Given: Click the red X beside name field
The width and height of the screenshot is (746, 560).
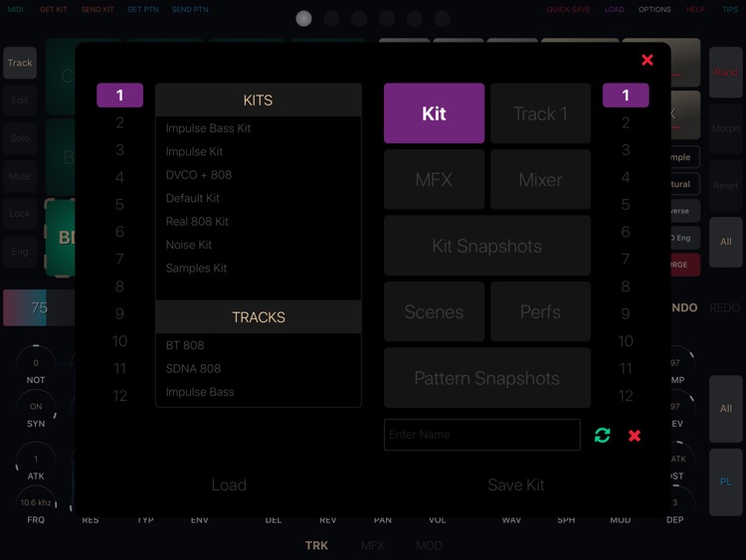Looking at the screenshot, I should pyautogui.click(x=635, y=436).
